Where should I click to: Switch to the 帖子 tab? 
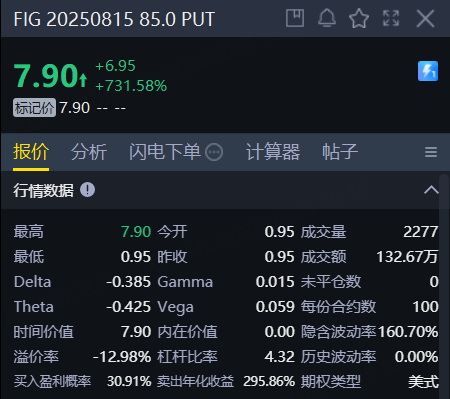(x=340, y=152)
